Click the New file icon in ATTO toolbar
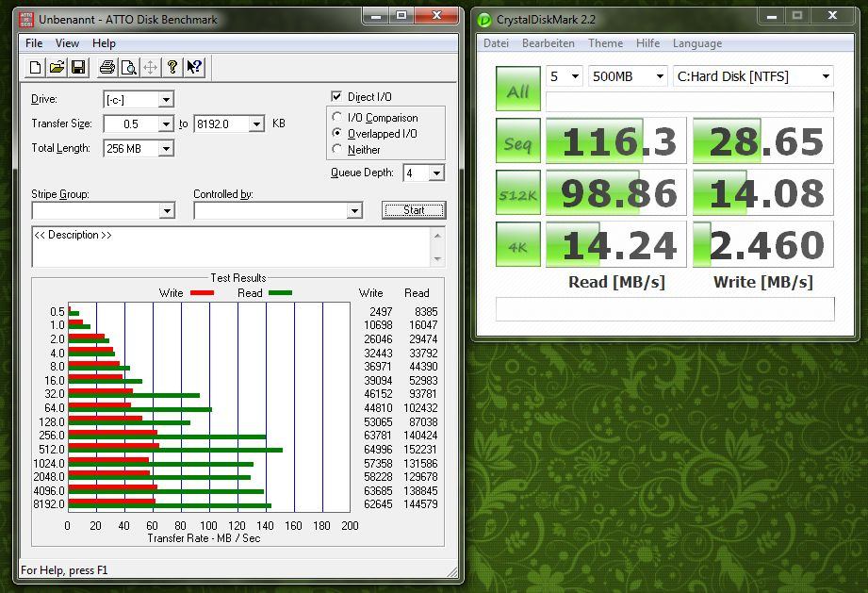868x593 pixels. click(35, 68)
